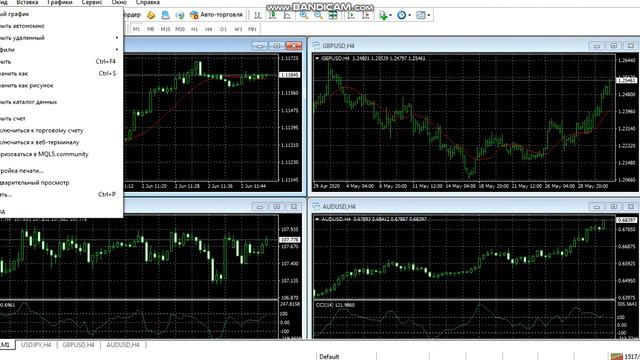Screen dimensions: 640x360
Task: Collapse the GBPUSD,H4 chart header triangle
Action: point(317,58)
